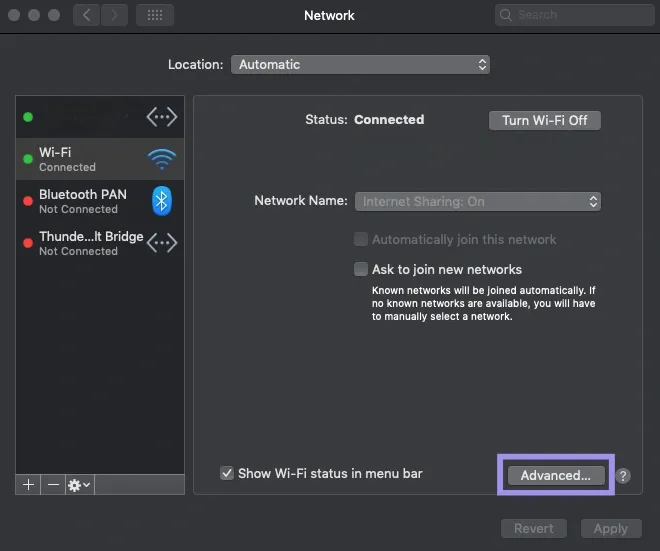The width and height of the screenshot is (660, 551).
Task: Enable Ask to join new networks
Action: (x=361, y=269)
